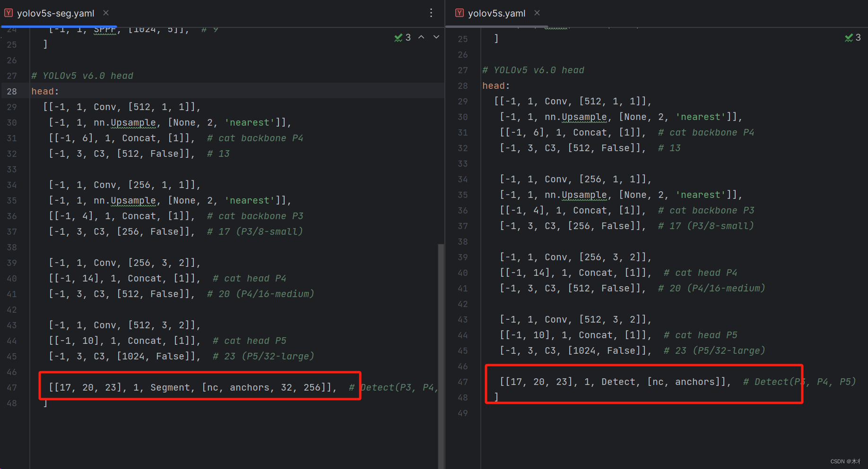868x469 pixels.
Task: Click the closing bracket on line 48 right editor
Action: click(496, 397)
